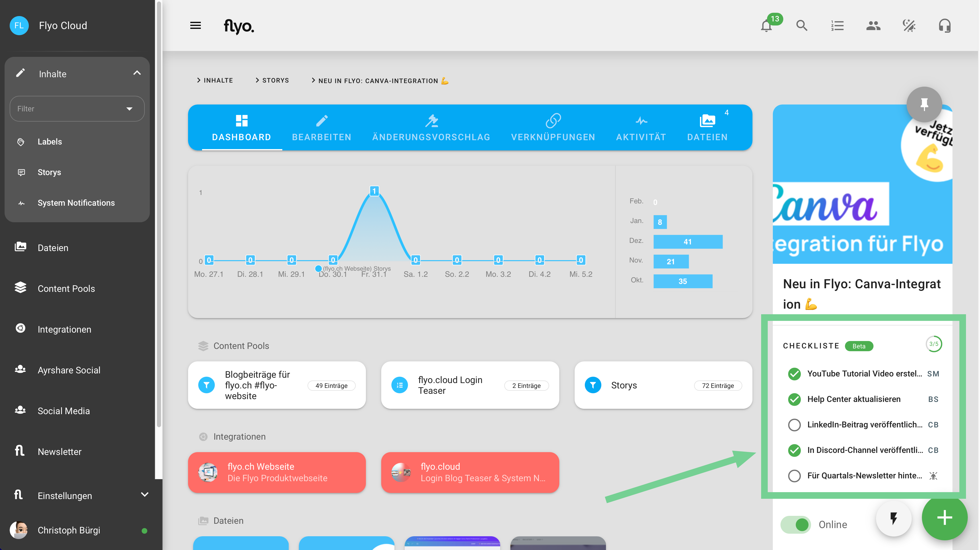Open Newsletter in sidebar
The width and height of the screenshot is (980, 550).
click(x=77, y=451)
